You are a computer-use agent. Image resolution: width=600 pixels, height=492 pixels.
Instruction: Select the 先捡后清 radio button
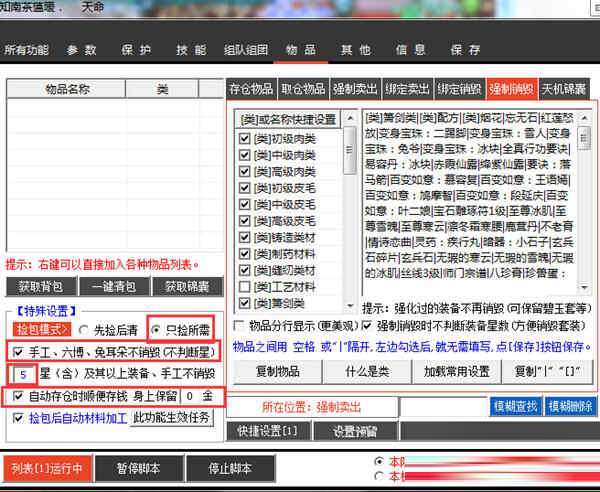point(83,329)
